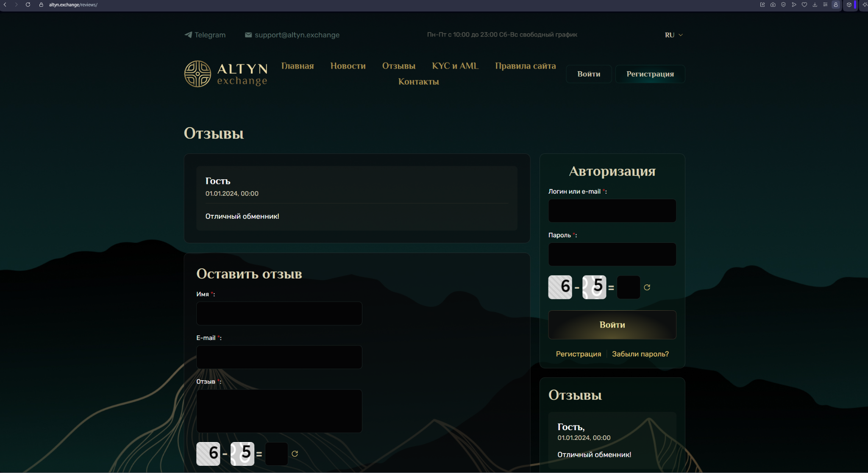Open browser profile account menu
868x473 pixels.
coord(836,5)
